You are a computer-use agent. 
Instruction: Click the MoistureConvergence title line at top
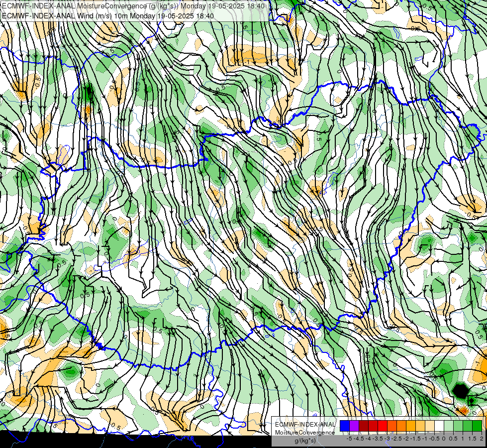click(x=133, y=6)
